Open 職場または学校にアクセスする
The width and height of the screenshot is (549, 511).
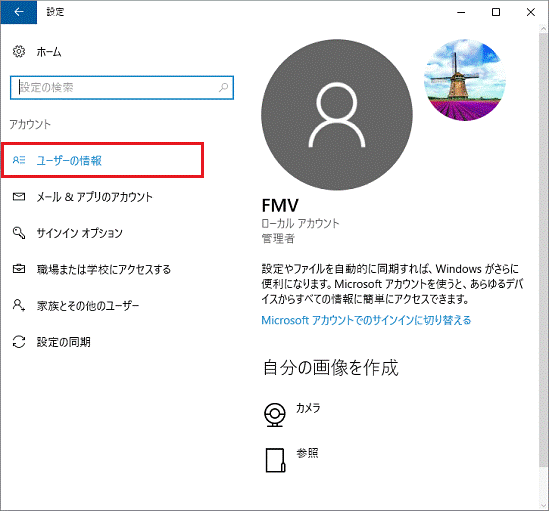[104, 269]
